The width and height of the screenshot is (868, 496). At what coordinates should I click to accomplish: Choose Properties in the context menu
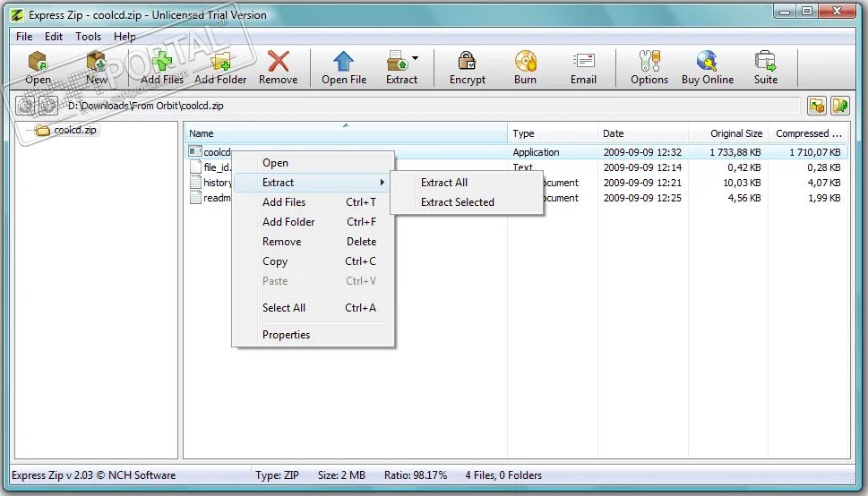pos(286,334)
